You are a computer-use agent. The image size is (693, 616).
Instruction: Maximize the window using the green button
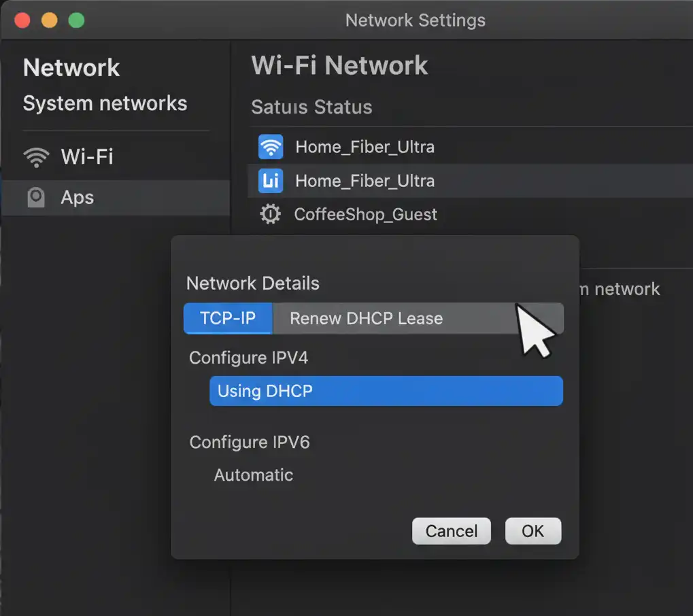pyautogui.click(x=77, y=20)
